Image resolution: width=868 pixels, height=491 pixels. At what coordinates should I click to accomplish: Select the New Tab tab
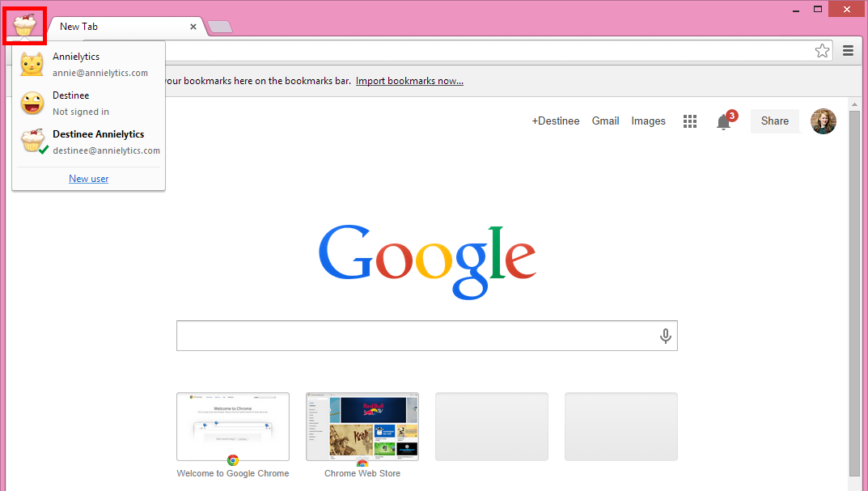coord(126,27)
